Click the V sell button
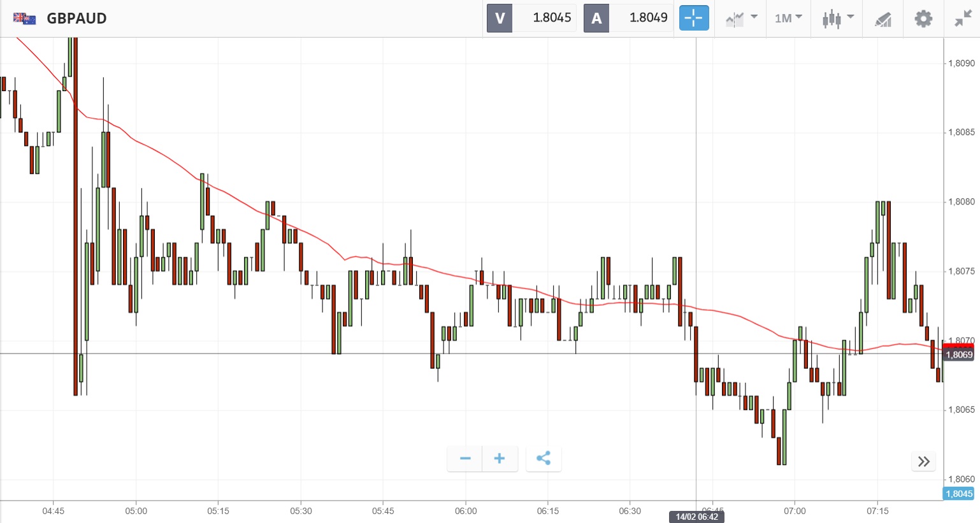 click(500, 18)
